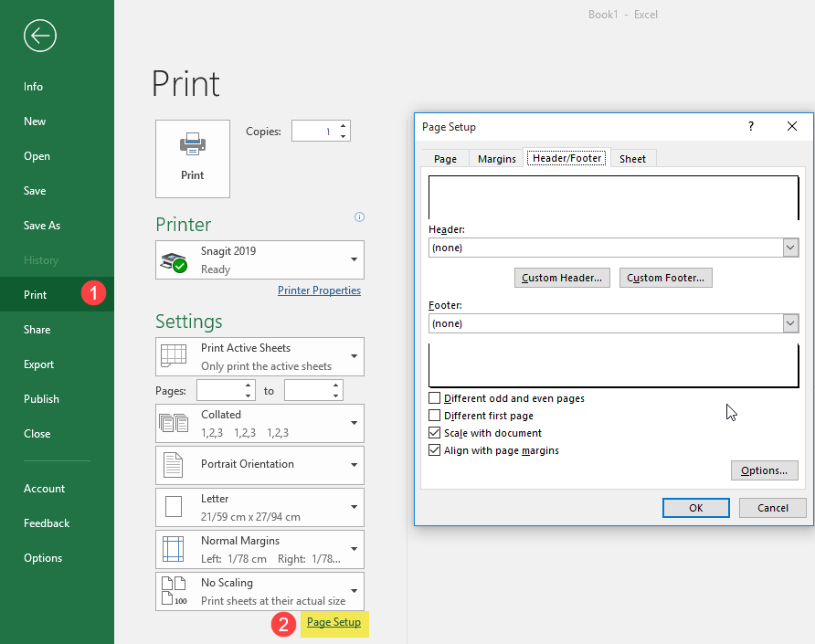
Task: Increase Copies with the up spinner
Action: pos(343,126)
